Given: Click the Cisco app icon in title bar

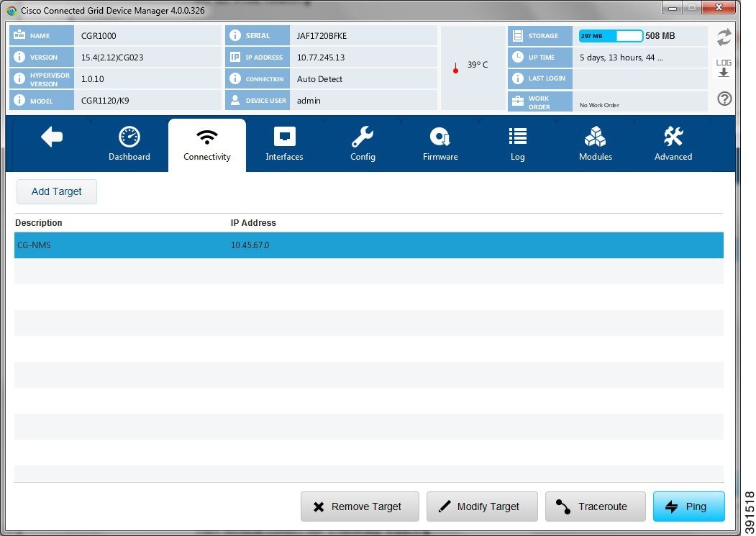Looking at the screenshot, I should (x=12, y=10).
